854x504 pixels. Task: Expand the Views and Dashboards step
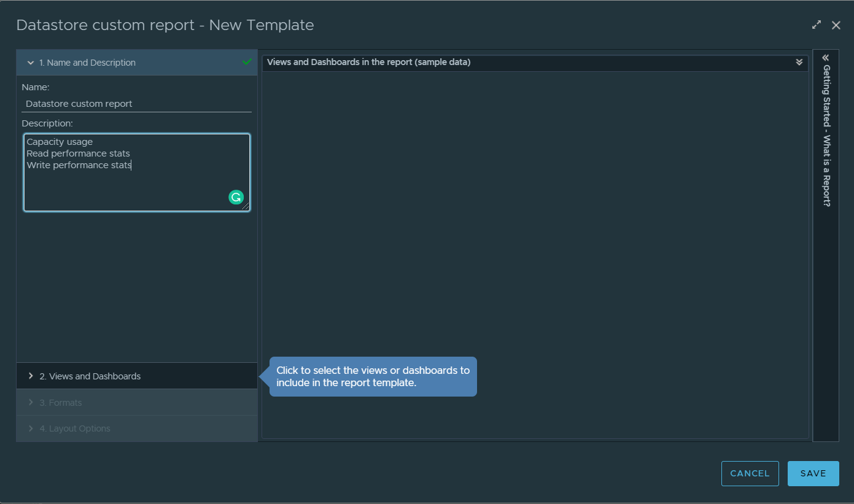[x=30, y=375]
